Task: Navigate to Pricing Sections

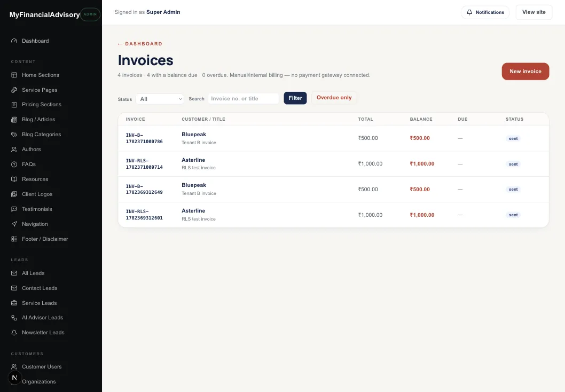Action: [x=42, y=105]
